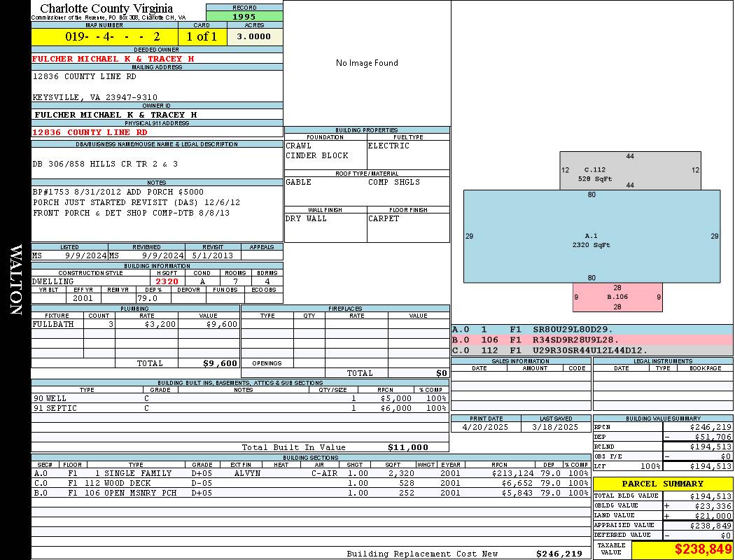Click KEYSVILLE, VA 23947-9310 text
Image resolution: width=735 pixels, height=560 pixels.
94,97
